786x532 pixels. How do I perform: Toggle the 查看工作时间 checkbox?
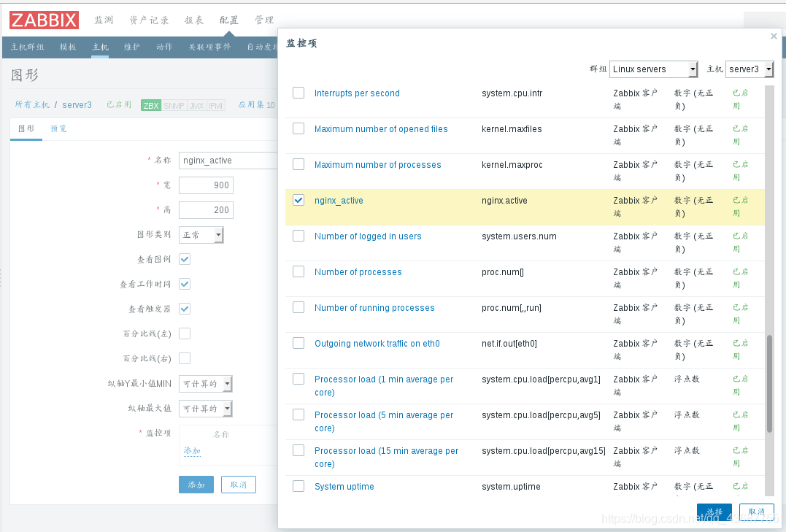pyautogui.click(x=185, y=284)
